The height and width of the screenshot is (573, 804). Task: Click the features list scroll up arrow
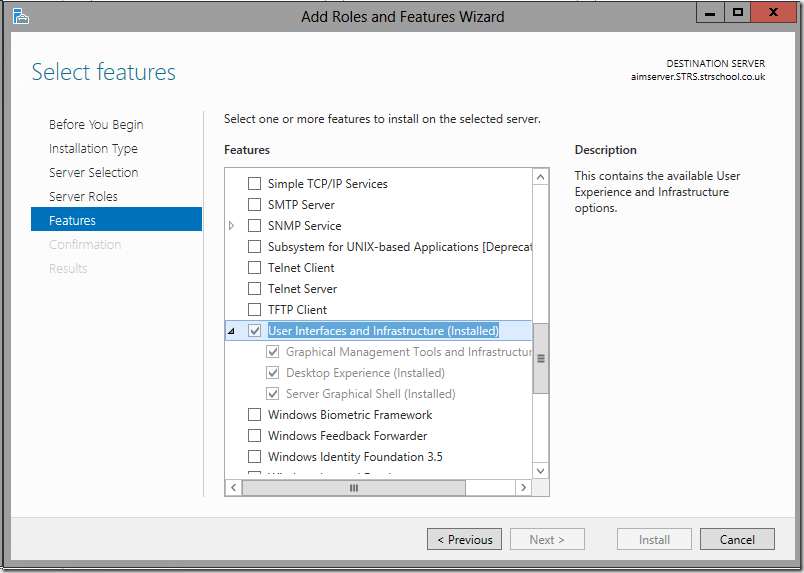[540, 177]
